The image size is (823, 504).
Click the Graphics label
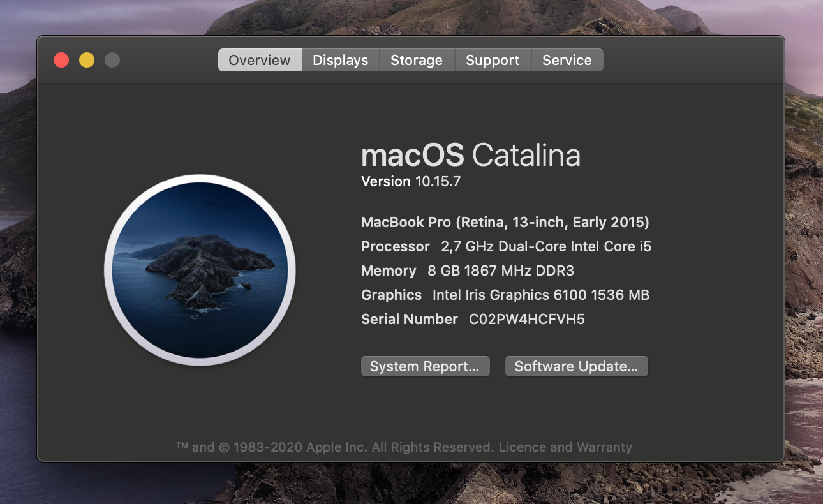(391, 295)
